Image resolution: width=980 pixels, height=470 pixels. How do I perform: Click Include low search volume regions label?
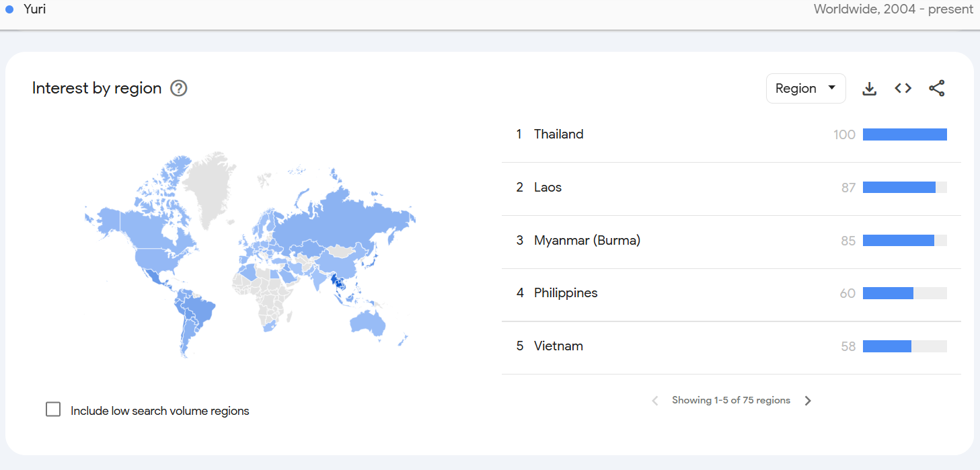(160, 411)
